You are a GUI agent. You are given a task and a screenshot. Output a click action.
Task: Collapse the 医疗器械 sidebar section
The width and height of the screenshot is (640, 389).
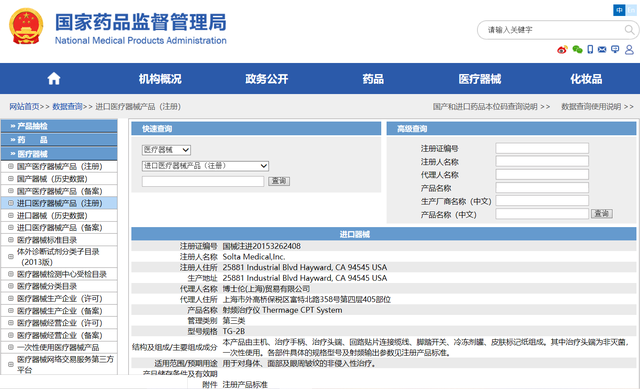pos(59,154)
